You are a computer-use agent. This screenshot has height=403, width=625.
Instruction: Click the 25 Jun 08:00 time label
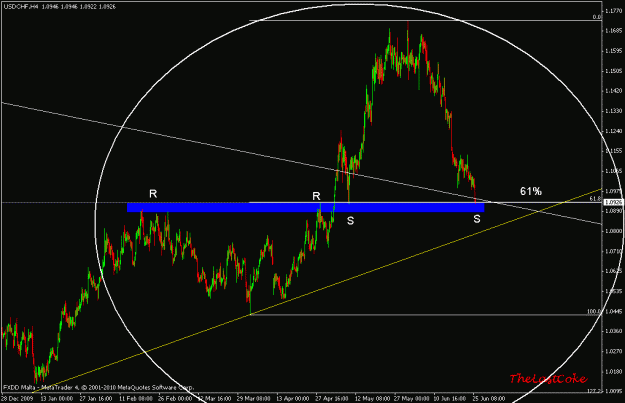click(x=489, y=399)
